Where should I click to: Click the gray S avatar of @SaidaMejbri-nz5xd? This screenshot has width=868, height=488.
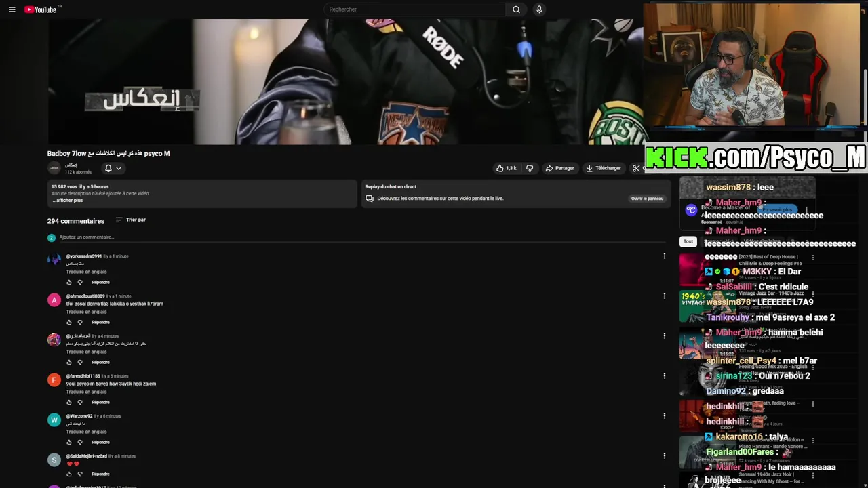coord(54,460)
